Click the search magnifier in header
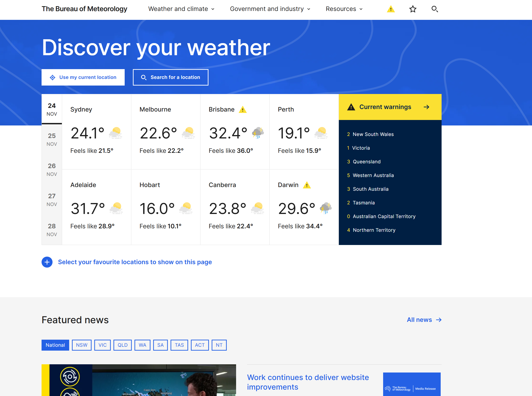The height and width of the screenshot is (396, 532). point(435,9)
